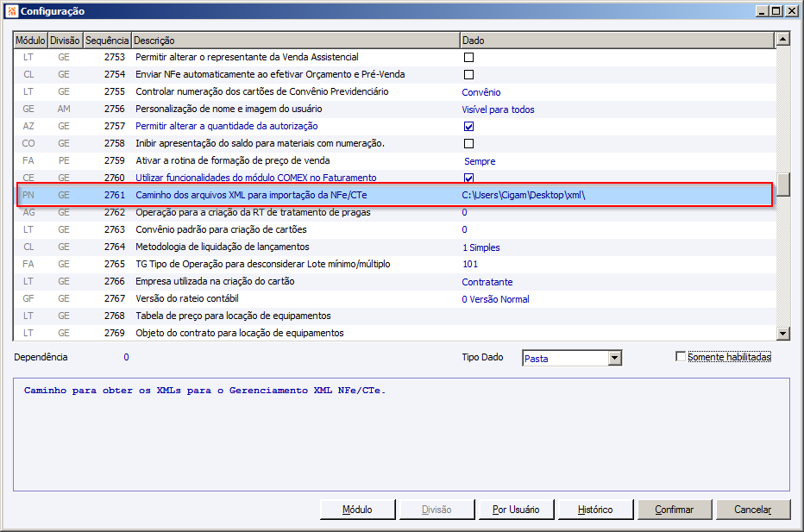Image resolution: width=804 pixels, height=532 pixels.
Task: Click the Dependência value 0
Action: [x=126, y=357]
